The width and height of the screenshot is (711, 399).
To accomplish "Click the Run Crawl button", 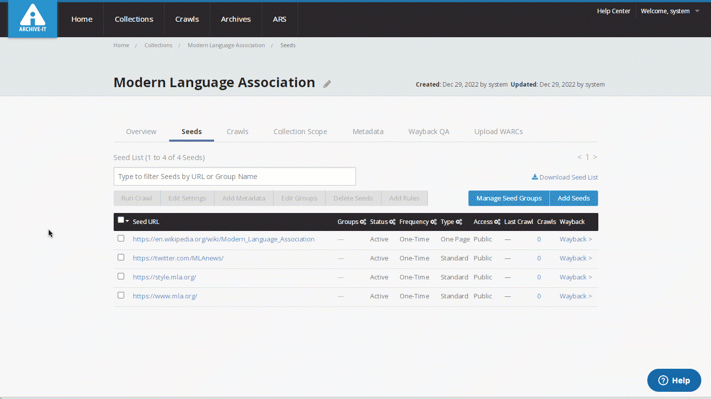I will coord(136,198).
